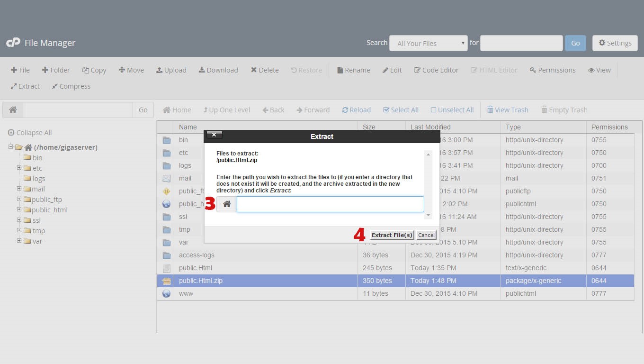Image resolution: width=644 pixels, height=364 pixels.
Task: Open the All Your Files dropdown
Action: coord(429,43)
